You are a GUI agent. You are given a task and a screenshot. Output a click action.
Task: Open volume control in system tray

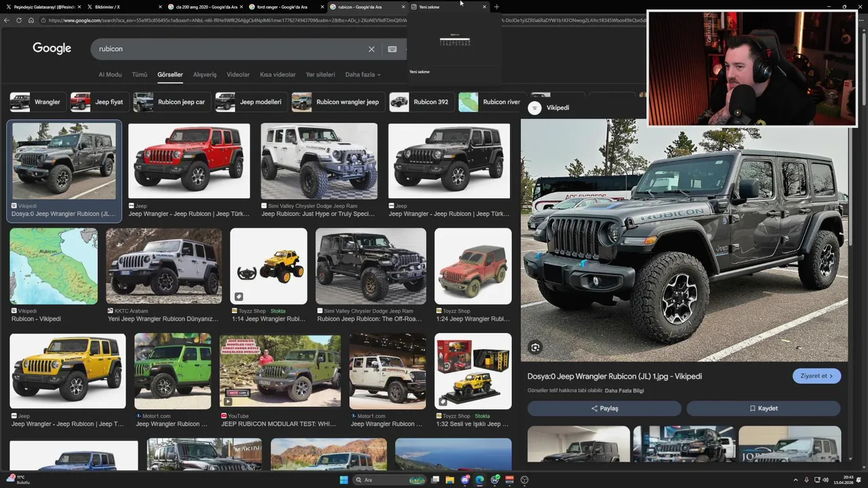827,480
